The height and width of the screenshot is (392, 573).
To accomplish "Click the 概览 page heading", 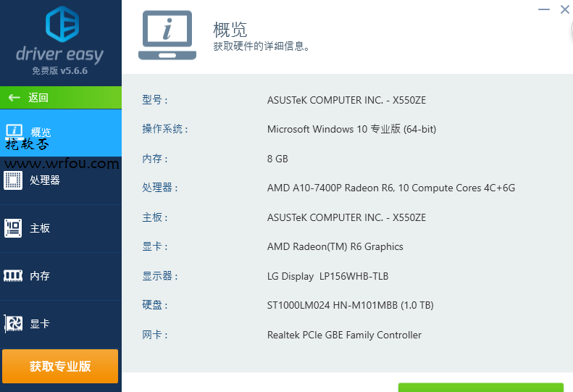I will pyautogui.click(x=230, y=30).
